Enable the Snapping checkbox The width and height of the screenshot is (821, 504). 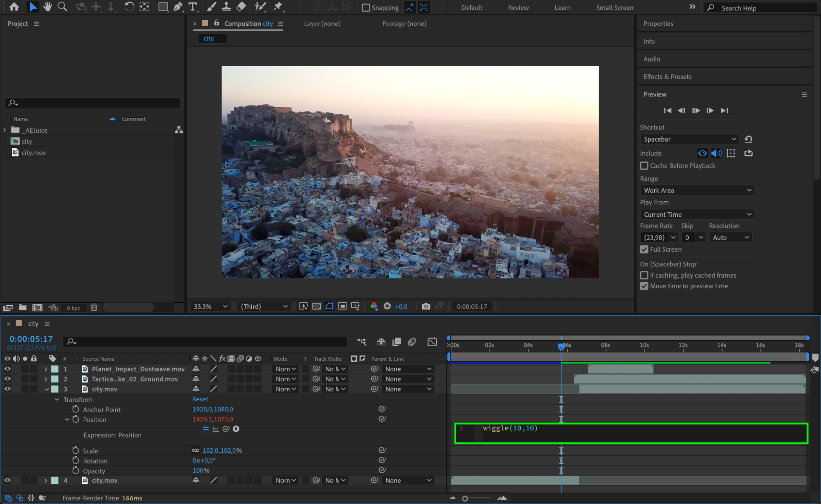[x=366, y=8]
